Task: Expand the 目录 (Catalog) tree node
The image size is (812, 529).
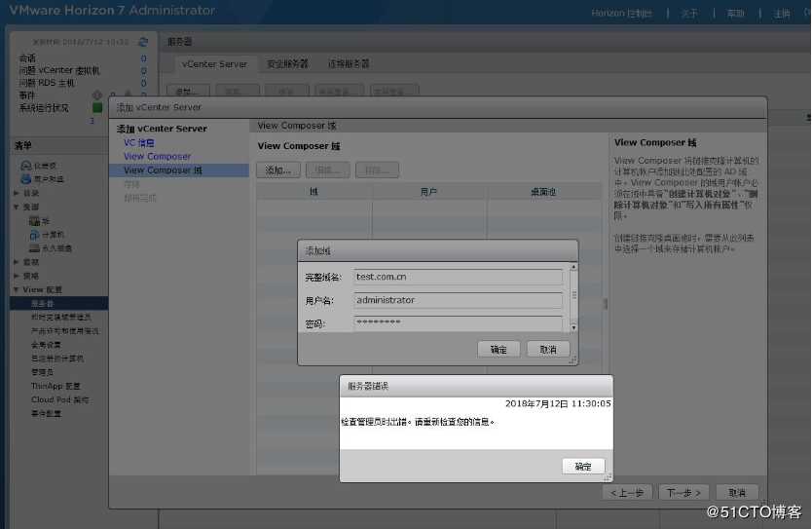Action: 16,193
